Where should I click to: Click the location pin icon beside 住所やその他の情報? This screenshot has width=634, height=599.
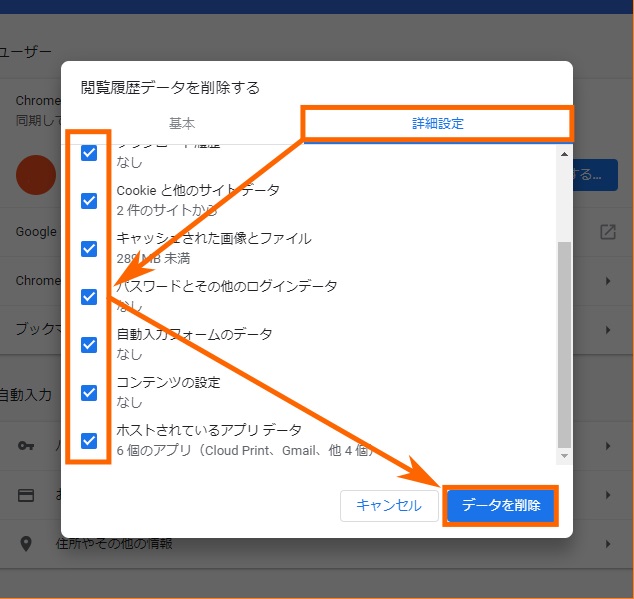pyautogui.click(x=26, y=544)
